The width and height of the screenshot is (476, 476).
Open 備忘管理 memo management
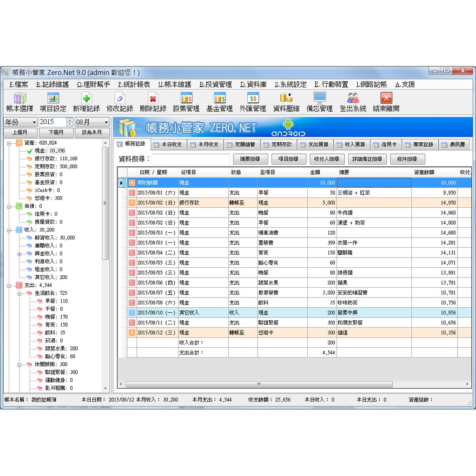320,102
